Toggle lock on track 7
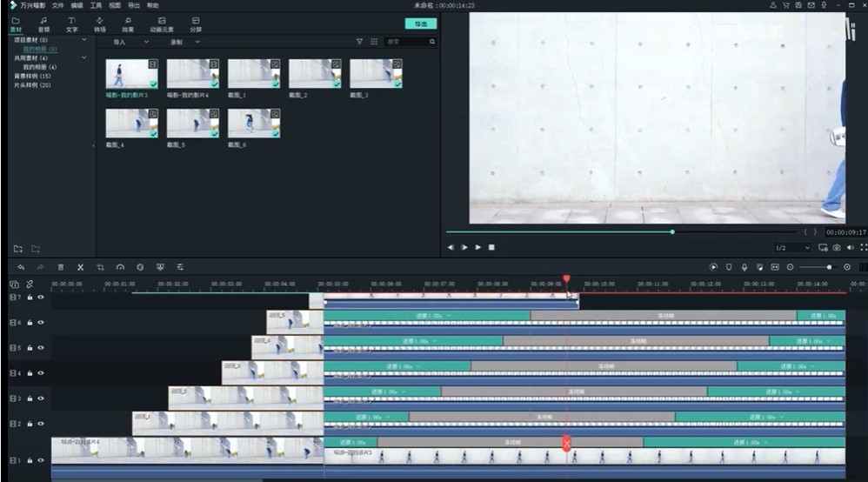 (30, 298)
